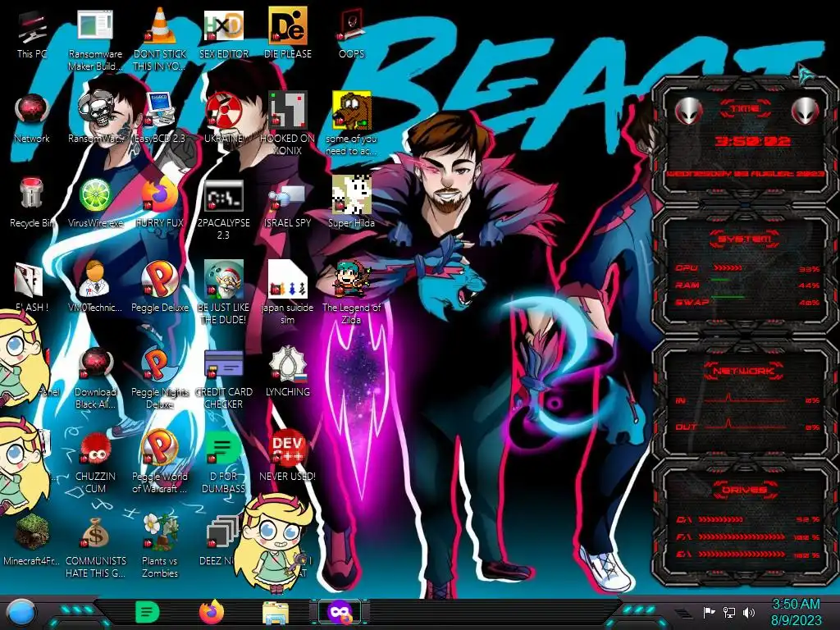Open File Explorer from the taskbar

point(276,613)
